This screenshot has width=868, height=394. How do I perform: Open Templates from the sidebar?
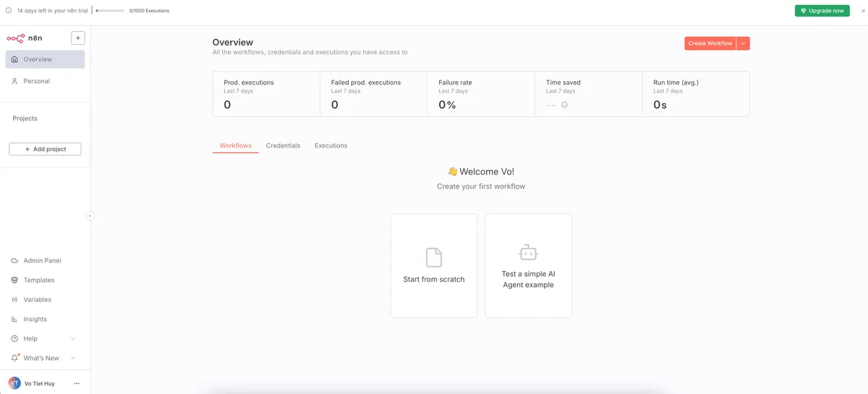pyautogui.click(x=38, y=280)
